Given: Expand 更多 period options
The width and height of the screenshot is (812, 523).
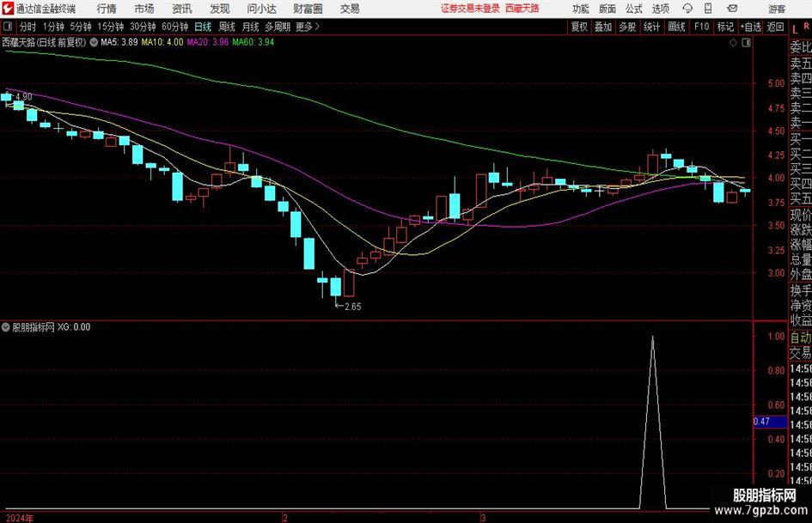Looking at the screenshot, I should pyautogui.click(x=308, y=27).
